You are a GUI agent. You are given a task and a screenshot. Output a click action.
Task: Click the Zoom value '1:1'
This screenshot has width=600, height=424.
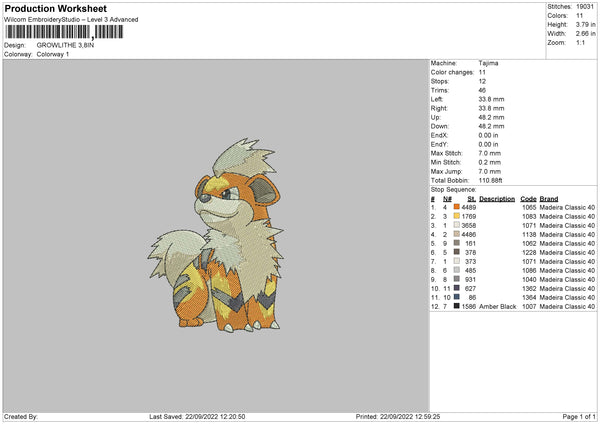(580, 42)
